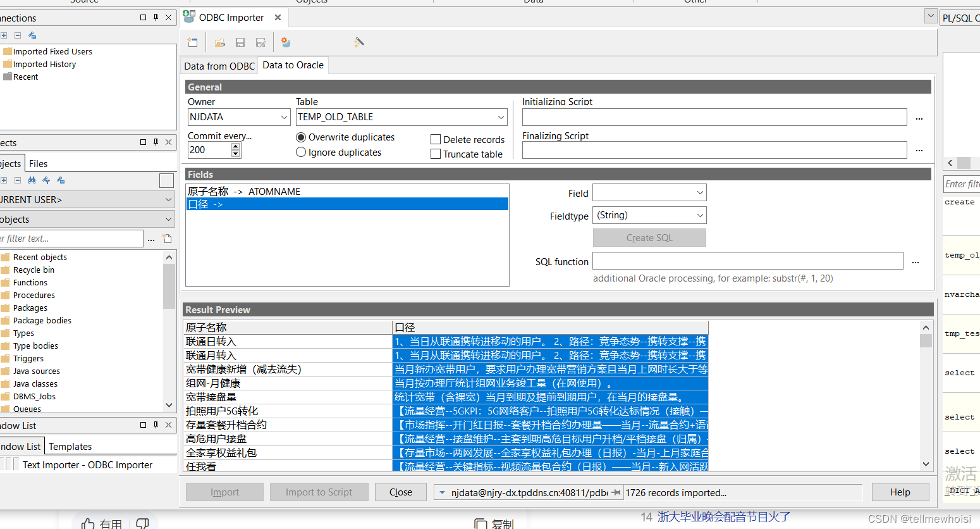980x529 pixels.
Task: Check the Delete records checkbox
Action: pyautogui.click(x=436, y=139)
